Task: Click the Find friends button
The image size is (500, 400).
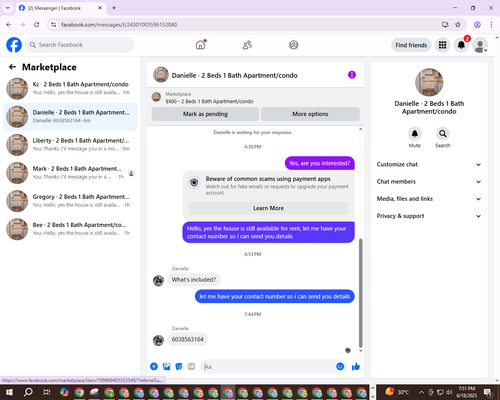Action: (x=411, y=45)
